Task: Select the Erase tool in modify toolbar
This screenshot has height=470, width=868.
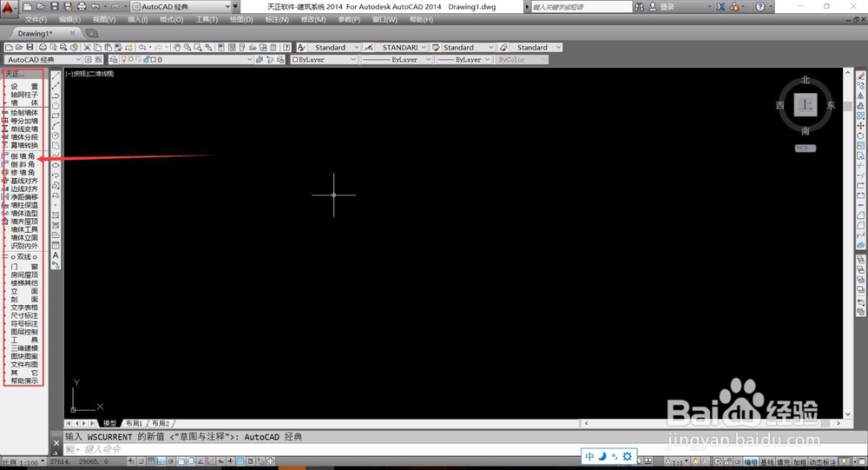Action: (x=861, y=76)
